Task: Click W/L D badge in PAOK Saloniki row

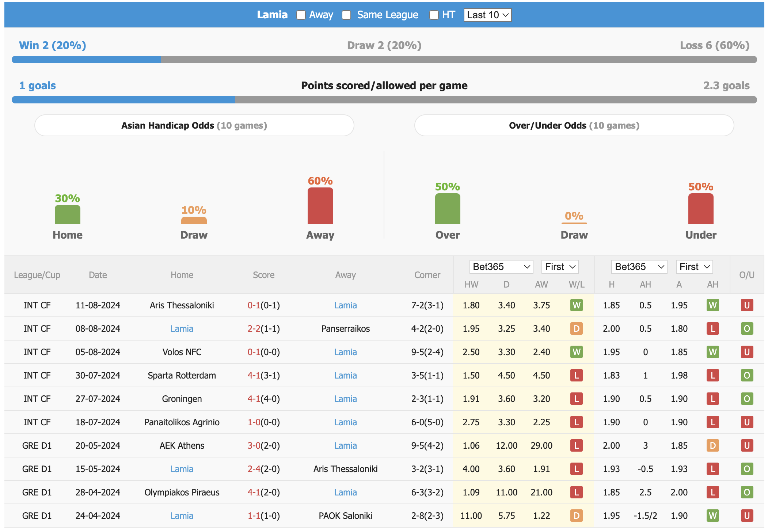Action: (x=577, y=516)
